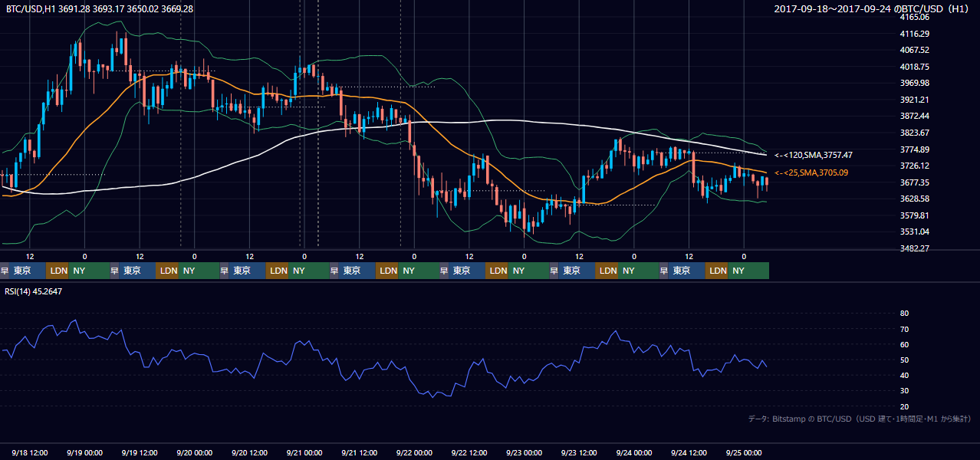
Task: Click price axis value 3579.81
Action: pyautogui.click(x=914, y=215)
